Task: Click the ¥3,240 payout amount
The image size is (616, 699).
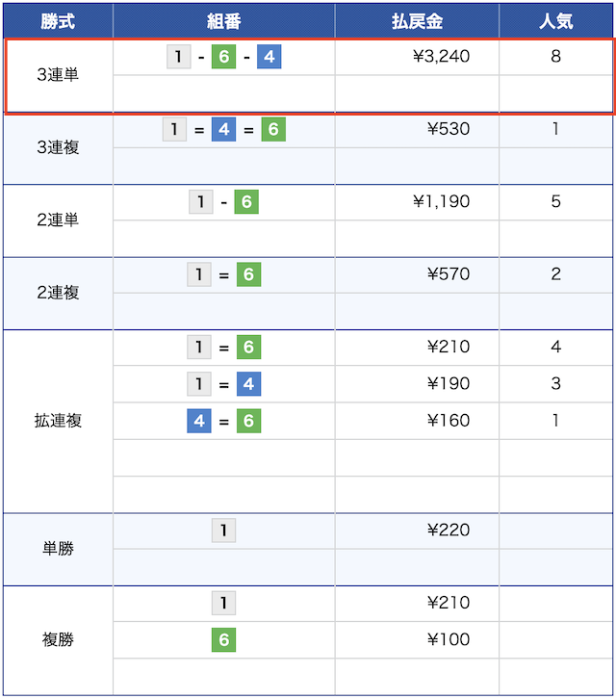Action: [441, 57]
